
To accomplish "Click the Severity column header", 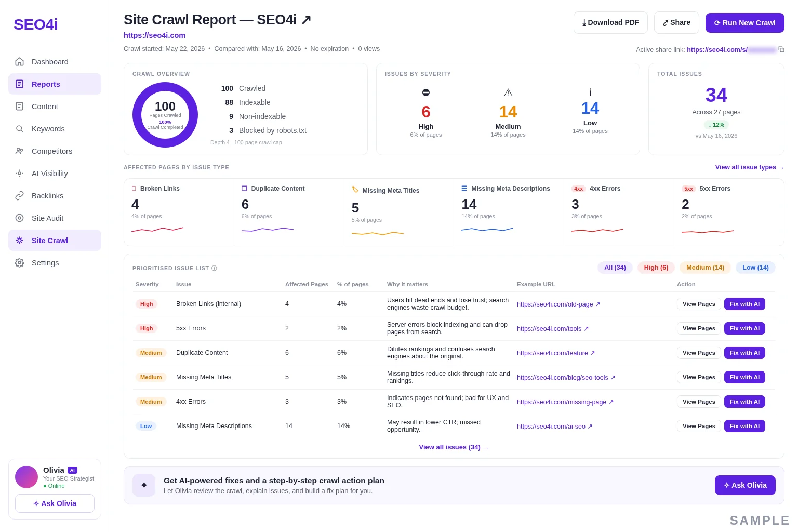I will pyautogui.click(x=147, y=284).
